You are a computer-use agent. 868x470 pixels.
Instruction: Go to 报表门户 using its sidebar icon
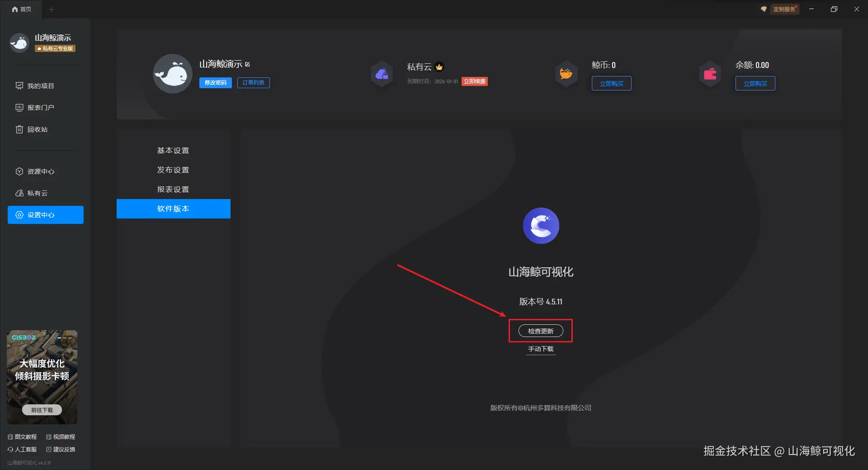tap(19, 108)
